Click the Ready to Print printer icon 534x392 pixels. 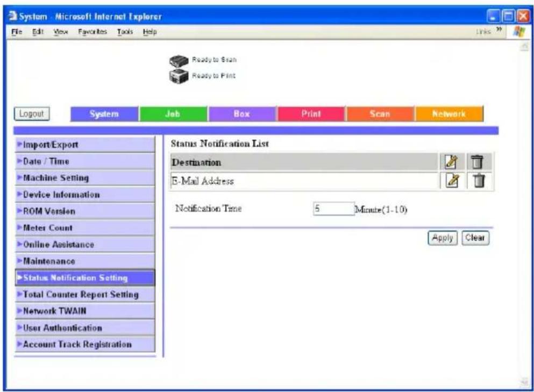[x=179, y=76]
